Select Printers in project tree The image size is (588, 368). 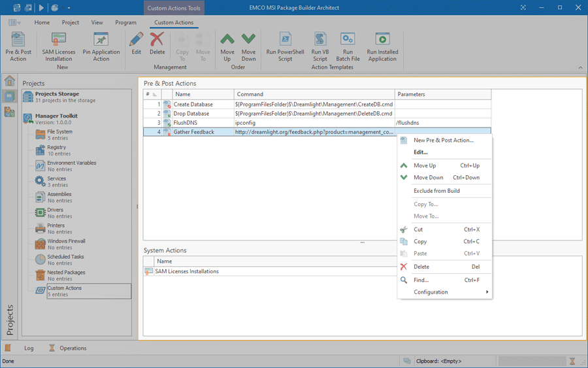(x=56, y=229)
